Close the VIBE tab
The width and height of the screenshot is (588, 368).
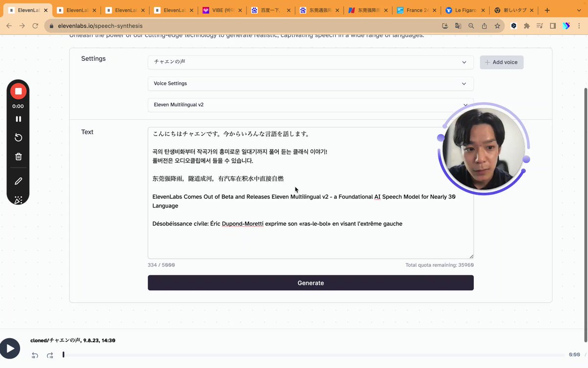click(240, 10)
